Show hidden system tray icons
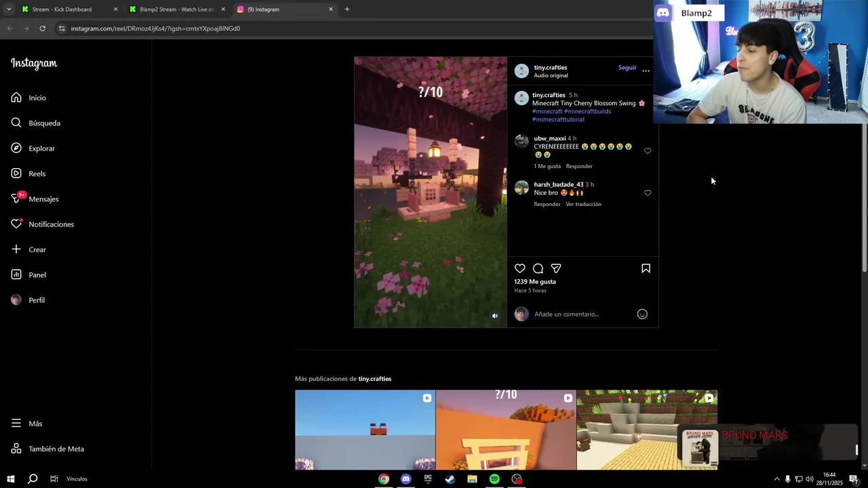The image size is (868, 488). pos(776,479)
